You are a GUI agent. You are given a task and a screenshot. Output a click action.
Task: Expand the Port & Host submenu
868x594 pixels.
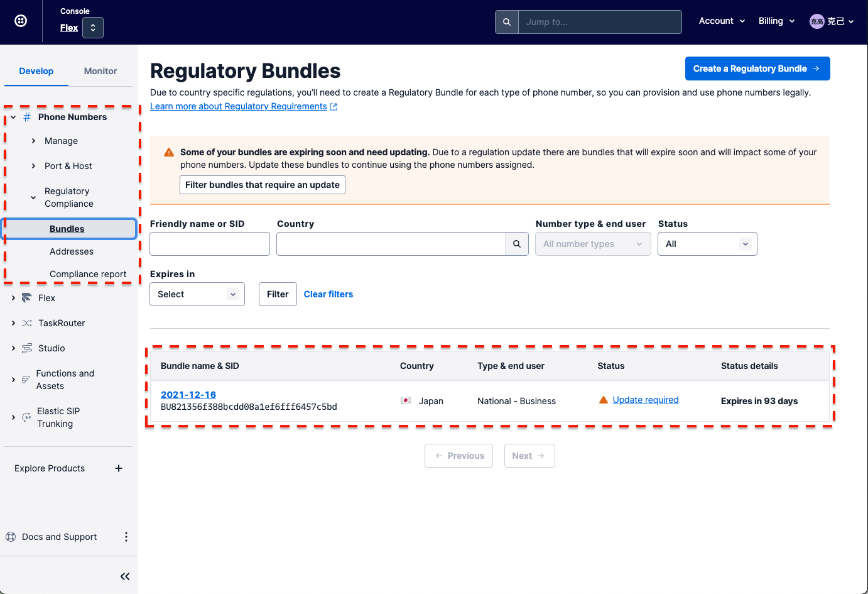pos(33,166)
